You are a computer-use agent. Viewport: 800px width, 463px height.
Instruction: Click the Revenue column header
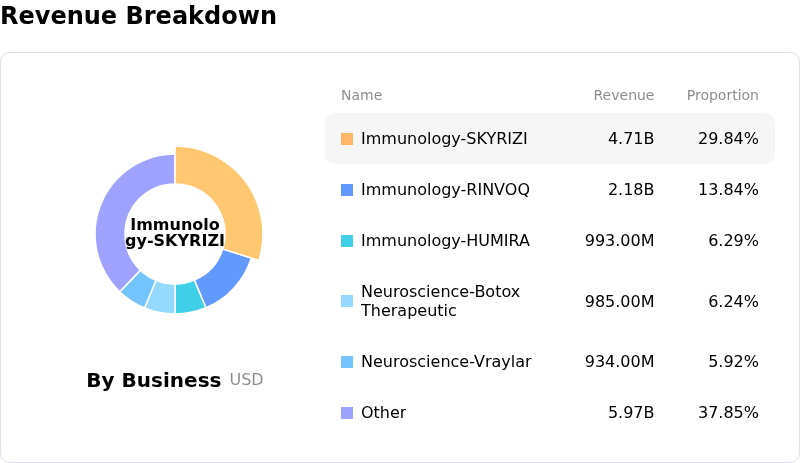(x=623, y=96)
